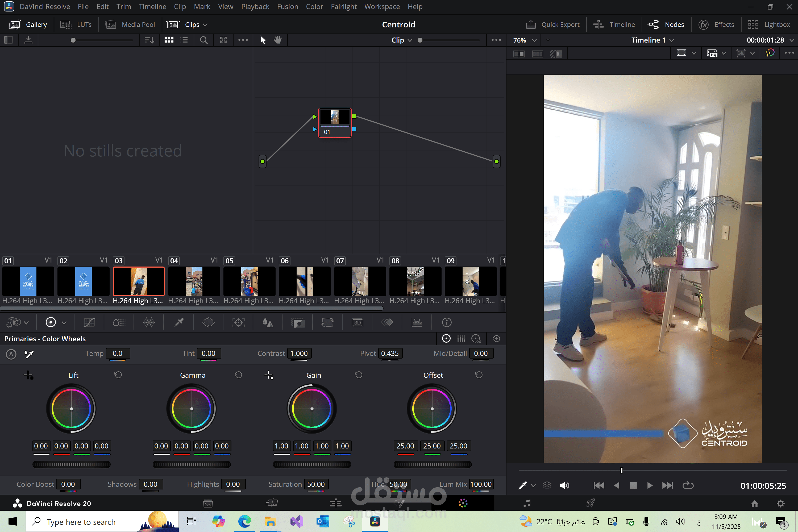
Task: Click the Gain master wheel slider
Action: tap(312, 464)
